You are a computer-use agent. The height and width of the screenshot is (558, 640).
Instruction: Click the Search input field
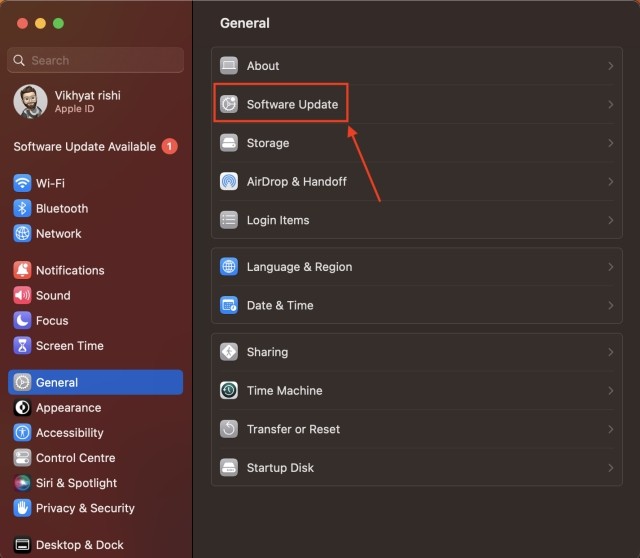click(96, 60)
